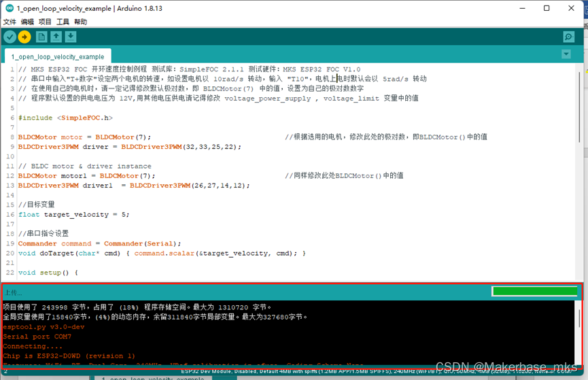Open the 工具 menu
This screenshot has width=588, height=380.
tap(63, 22)
